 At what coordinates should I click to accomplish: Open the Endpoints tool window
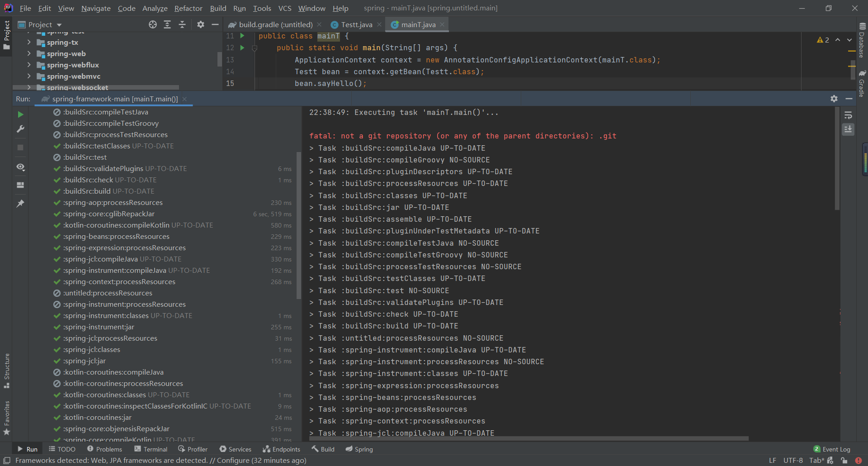(282, 449)
